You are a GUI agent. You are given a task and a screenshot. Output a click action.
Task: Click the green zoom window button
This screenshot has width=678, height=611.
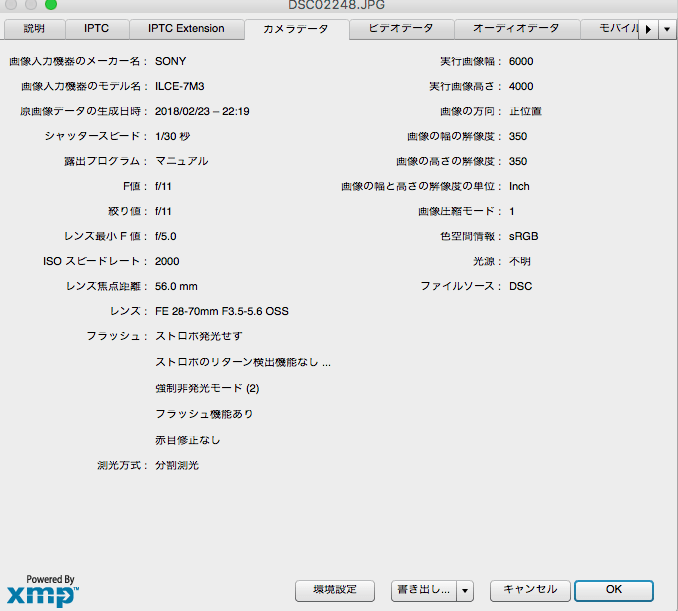pyautogui.click(x=51, y=5)
